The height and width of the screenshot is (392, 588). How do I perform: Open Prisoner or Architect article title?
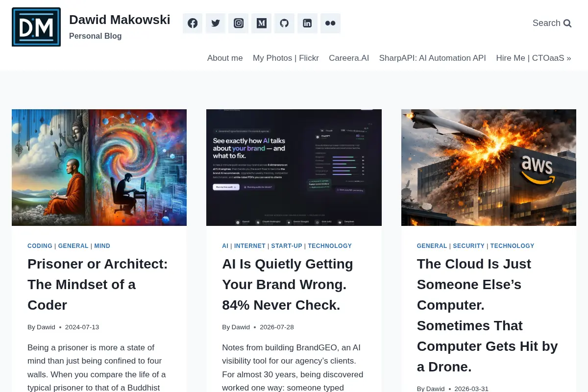[98, 284]
